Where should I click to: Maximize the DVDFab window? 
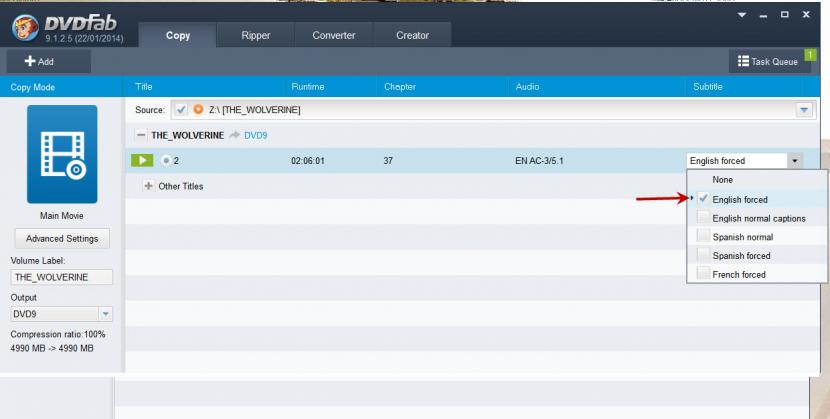pyautogui.click(x=784, y=15)
